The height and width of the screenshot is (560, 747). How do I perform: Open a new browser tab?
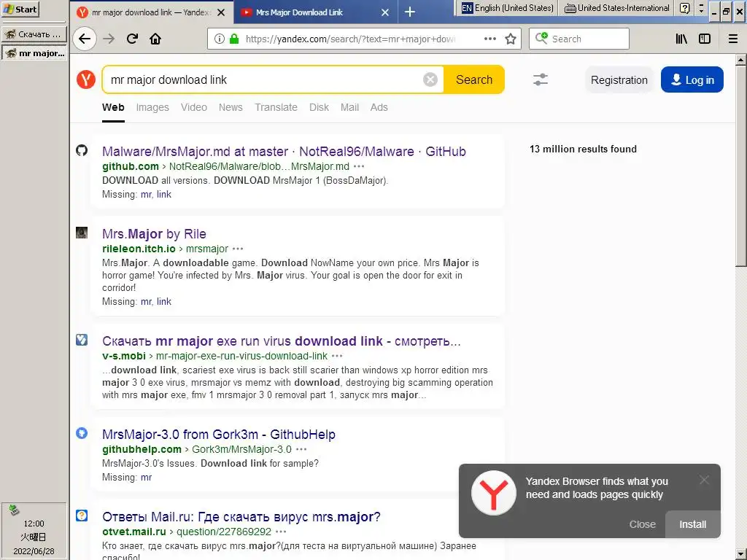click(x=410, y=12)
